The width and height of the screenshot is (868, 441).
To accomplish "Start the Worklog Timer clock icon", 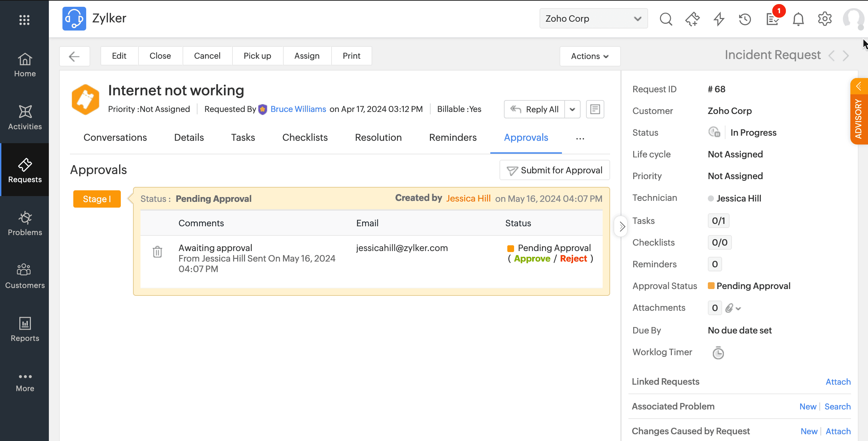I will [718, 353].
